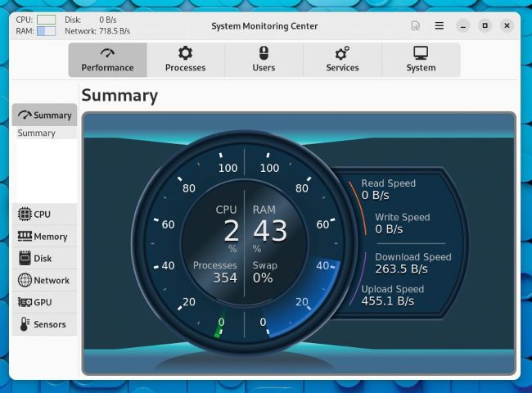532x393 pixels.
Task: Open the Processes tab
Action: [x=185, y=60]
